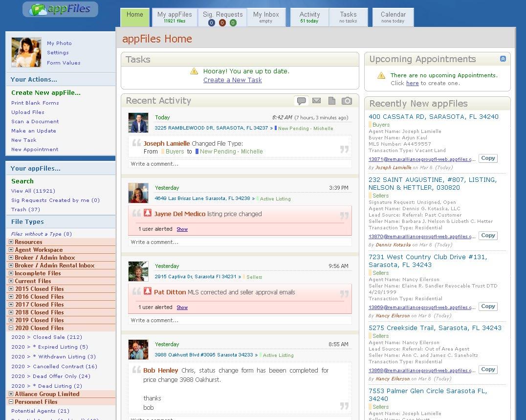526x420 pixels.
Task: Open Jayne Del Medico's avatar photo
Action: pos(138,193)
